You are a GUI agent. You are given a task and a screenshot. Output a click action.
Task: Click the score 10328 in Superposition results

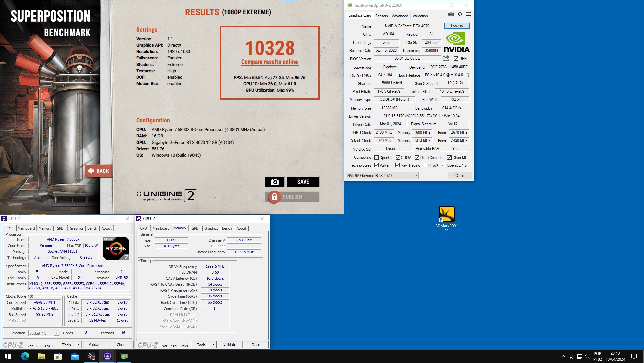tap(270, 48)
